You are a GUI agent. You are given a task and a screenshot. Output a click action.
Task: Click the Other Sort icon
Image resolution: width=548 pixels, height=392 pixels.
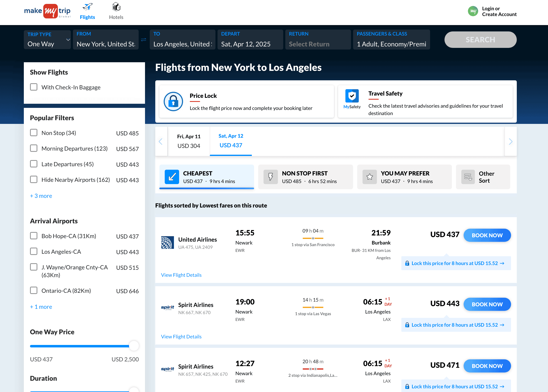pyautogui.click(x=468, y=177)
